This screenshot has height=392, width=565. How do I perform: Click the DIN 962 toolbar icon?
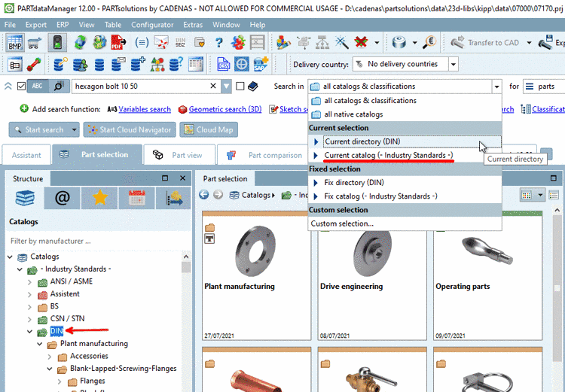pos(180,42)
